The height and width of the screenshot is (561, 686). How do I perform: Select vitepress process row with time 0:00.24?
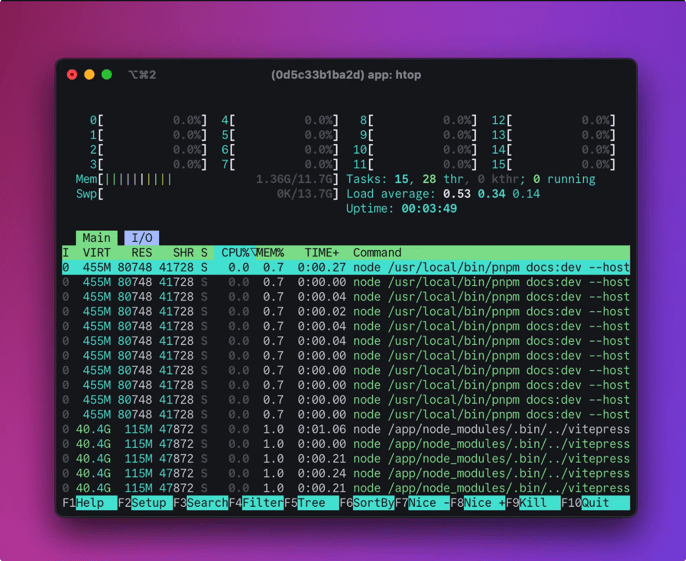coord(346,473)
